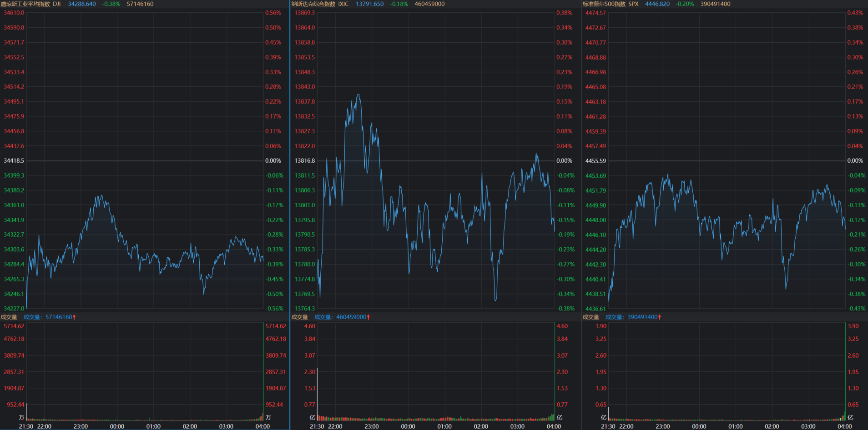Click the 成交量: 57146160 volume readout
This screenshot has width=868, height=430.
pyautogui.click(x=49, y=317)
